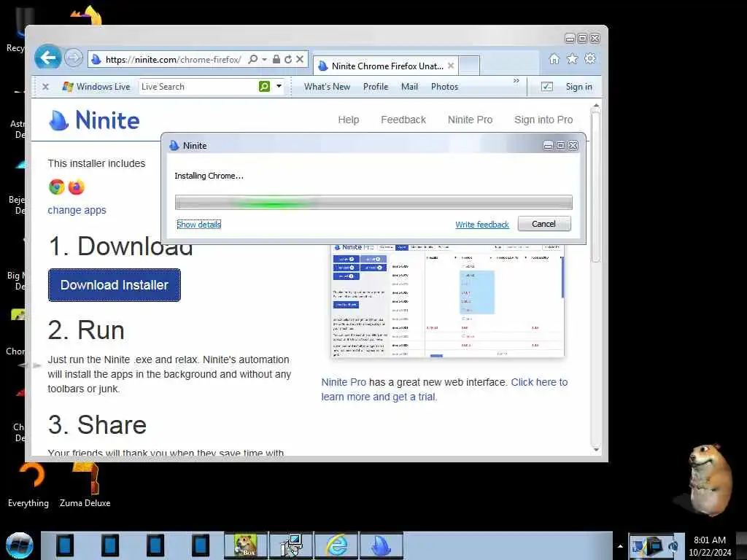
Task: Open Favorites star icon
Action: [x=572, y=58]
